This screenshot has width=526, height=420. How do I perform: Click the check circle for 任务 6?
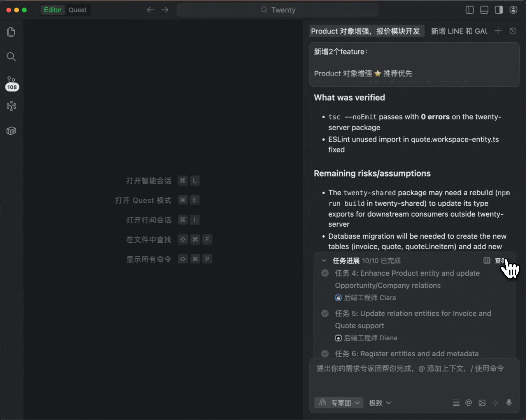[x=325, y=353]
